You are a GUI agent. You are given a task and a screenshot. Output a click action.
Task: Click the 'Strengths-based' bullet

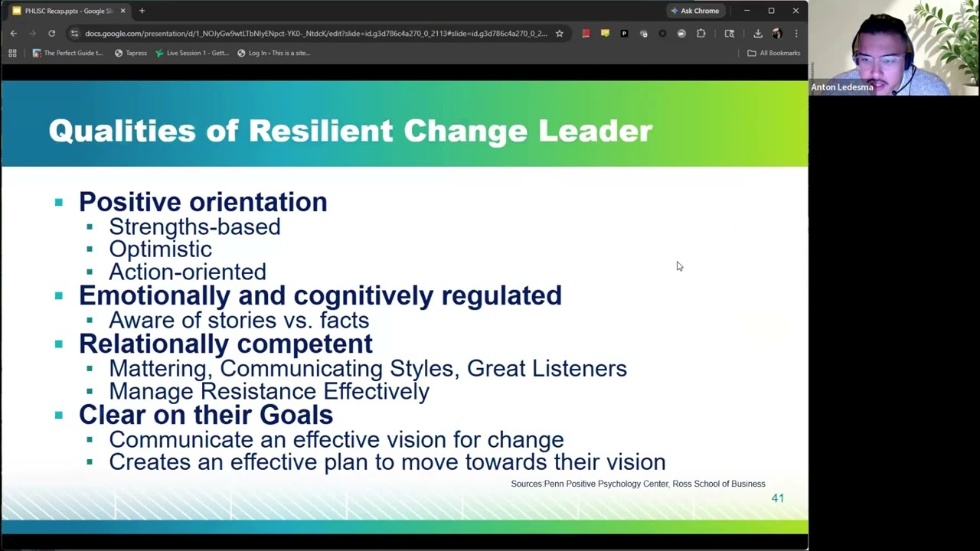(x=194, y=227)
